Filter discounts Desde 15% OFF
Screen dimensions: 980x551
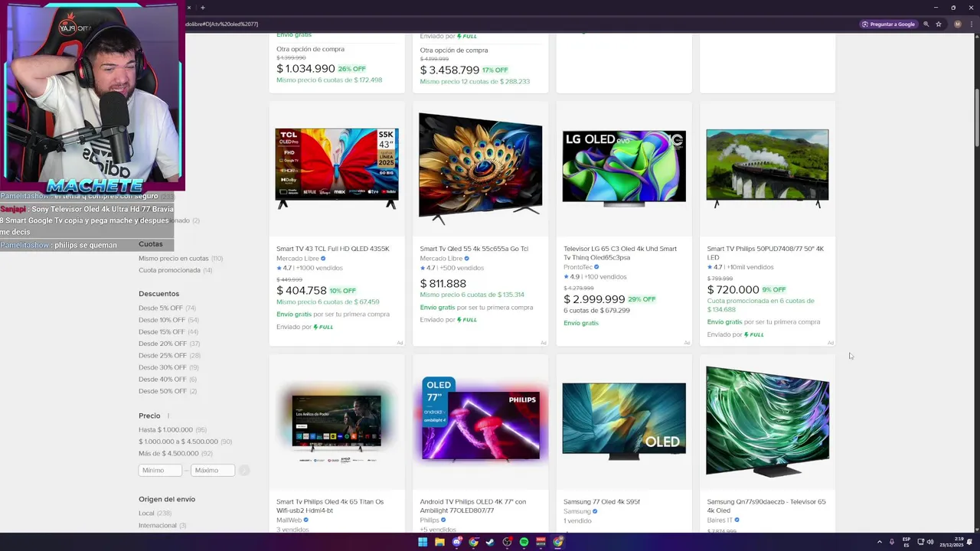coord(168,332)
